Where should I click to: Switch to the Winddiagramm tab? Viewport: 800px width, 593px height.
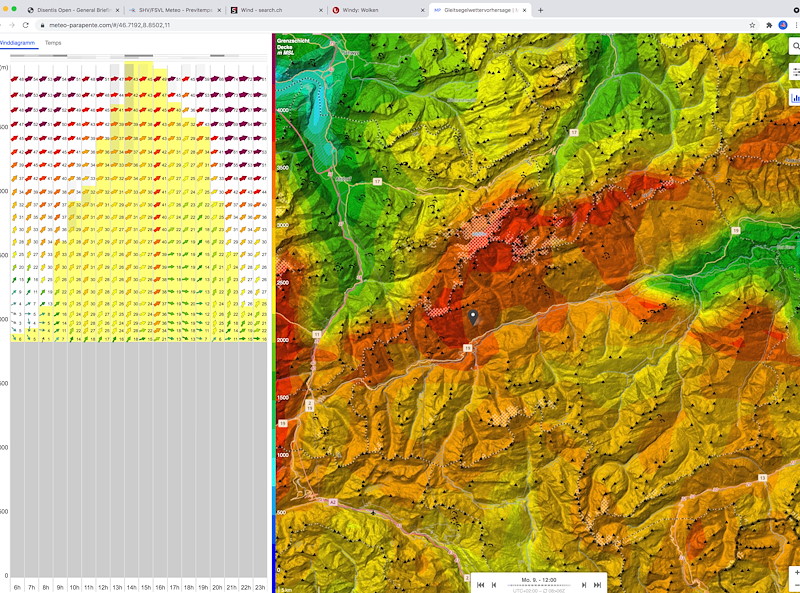click(x=18, y=43)
